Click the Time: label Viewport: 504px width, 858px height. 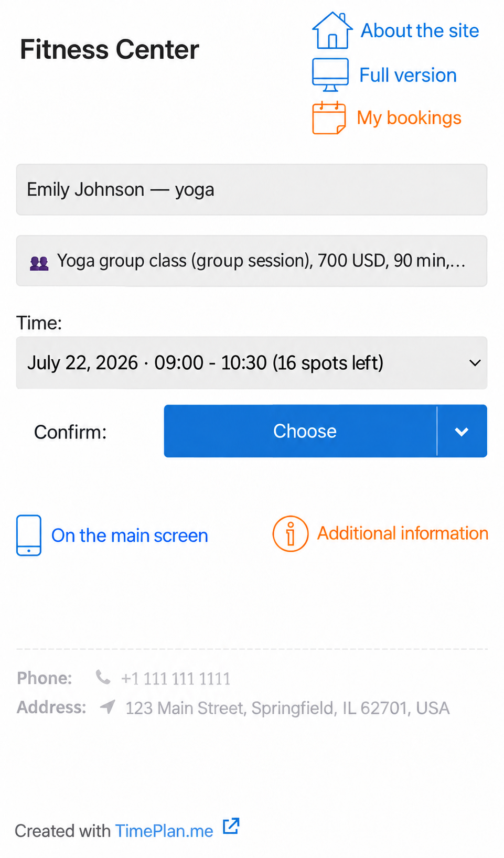tap(39, 323)
